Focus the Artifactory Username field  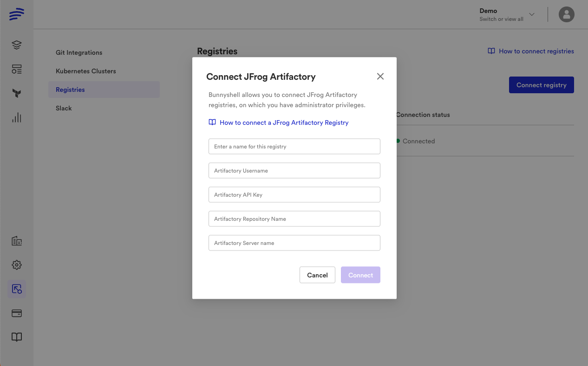pos(294,171)
